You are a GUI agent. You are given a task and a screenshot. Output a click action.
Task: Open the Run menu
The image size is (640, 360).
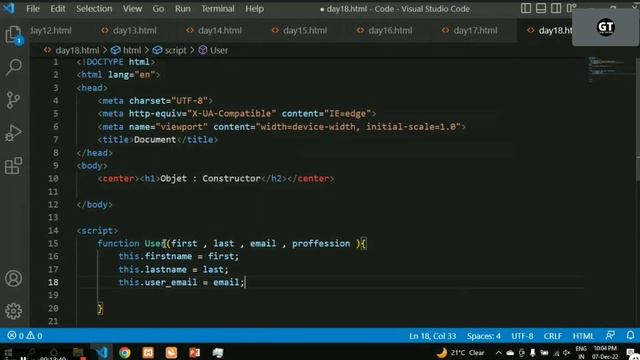[x=182, y=9]
